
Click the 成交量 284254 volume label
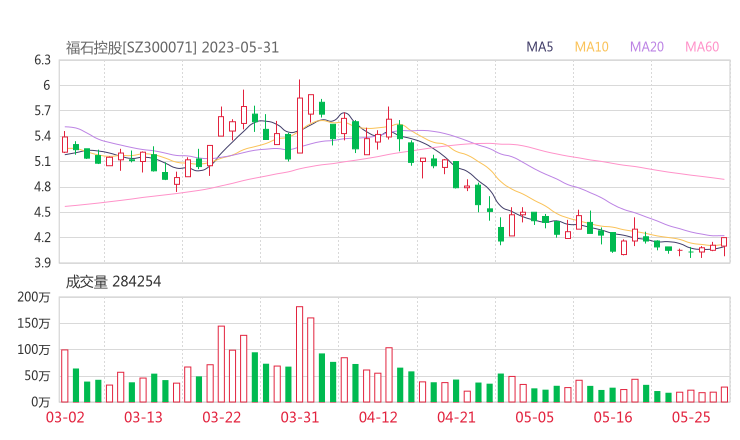pos(113,282)
